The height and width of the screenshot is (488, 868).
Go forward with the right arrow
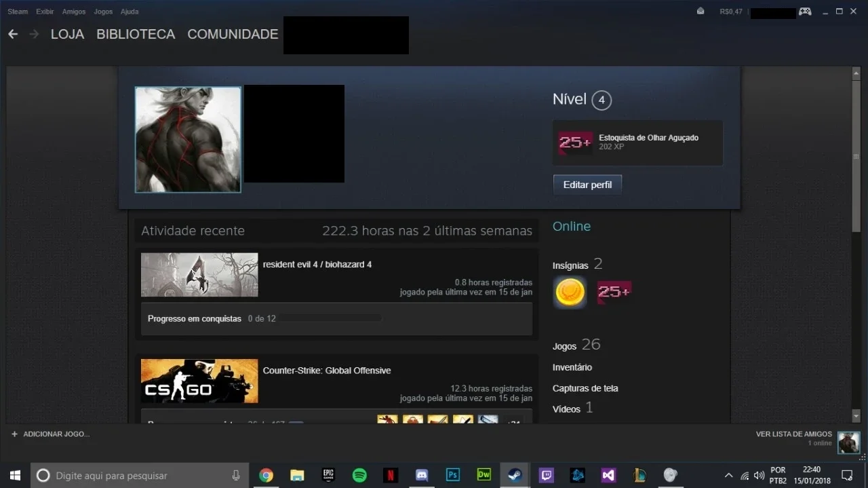click(34, 34)
